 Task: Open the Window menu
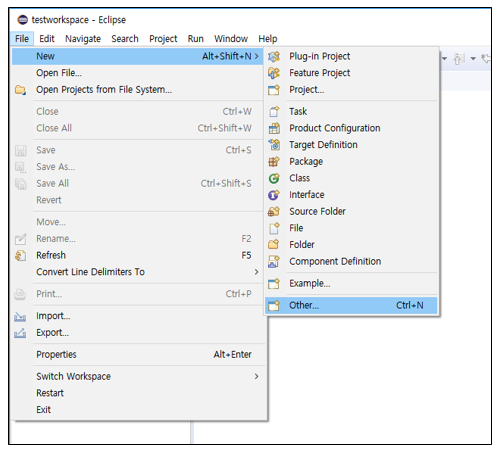pos(231,39)
